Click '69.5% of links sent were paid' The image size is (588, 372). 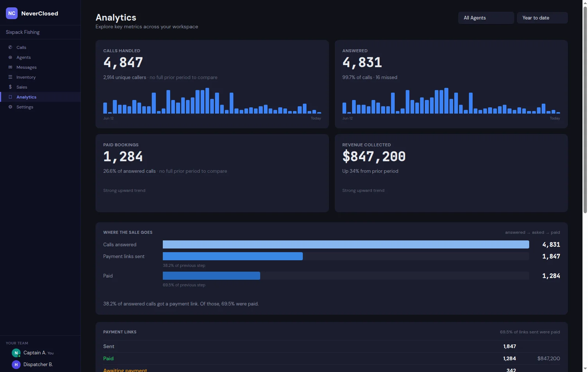coord(530,332)
